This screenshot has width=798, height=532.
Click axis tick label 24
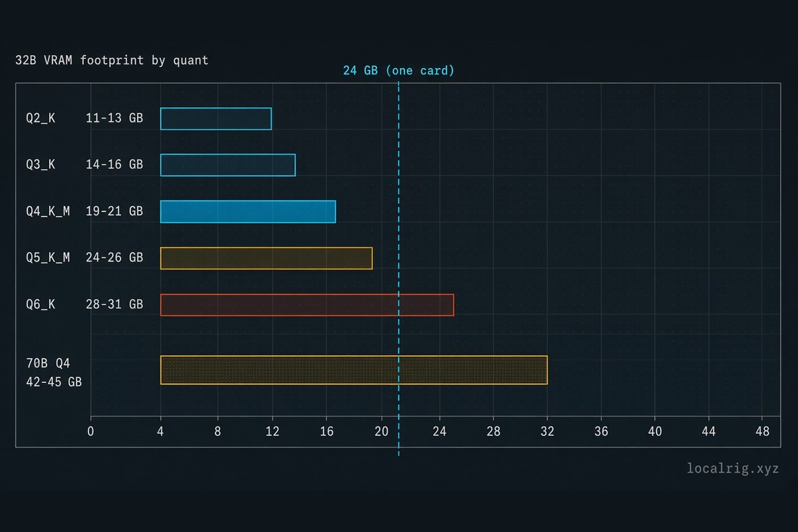pos(439,432)
